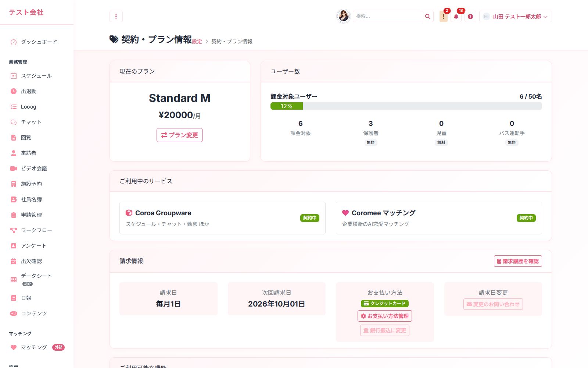Open the スケジュール menu item
This screenshot has width=588, height=368.
pyautogui.click(x=37, y=76)
